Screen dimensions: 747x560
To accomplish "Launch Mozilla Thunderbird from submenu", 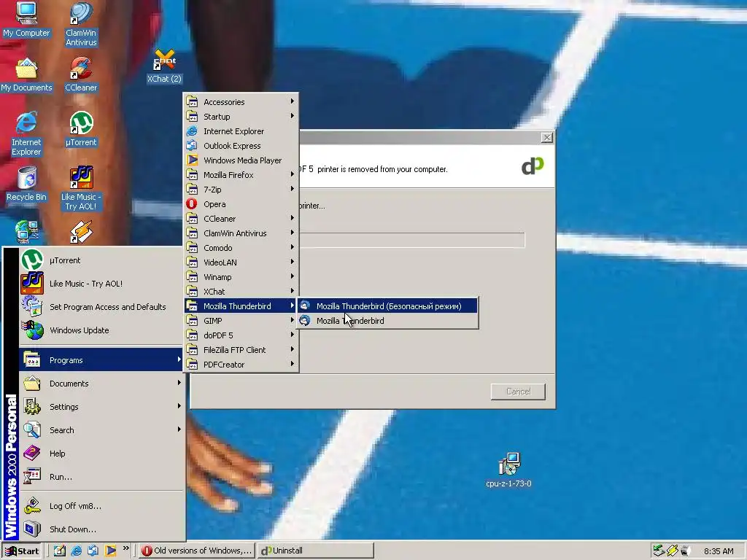I will (x=388, y=321).
